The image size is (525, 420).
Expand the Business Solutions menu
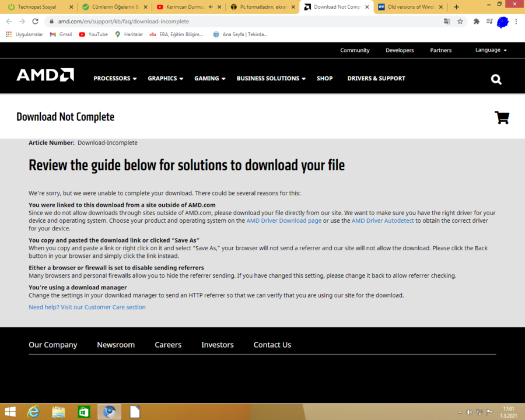point(271,78)
